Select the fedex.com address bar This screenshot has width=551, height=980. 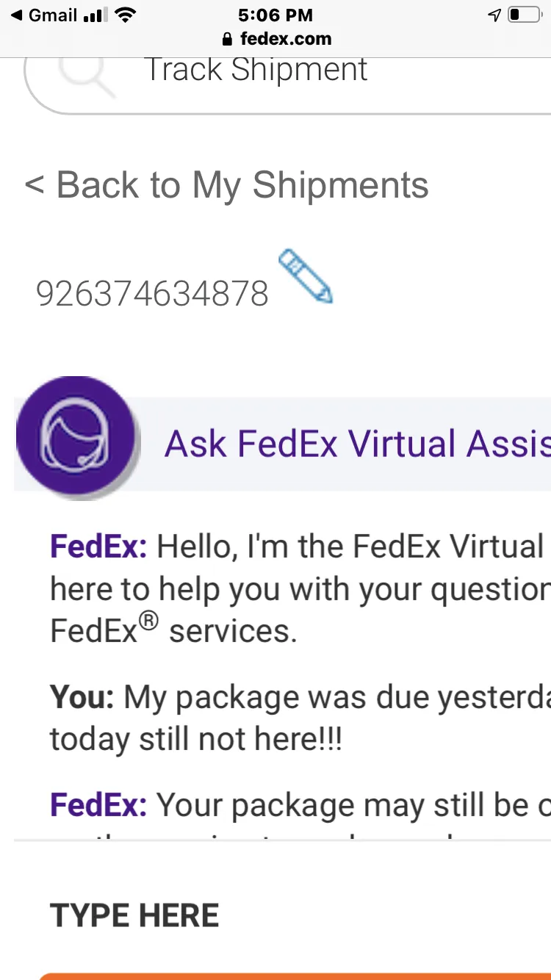[276, 38]
